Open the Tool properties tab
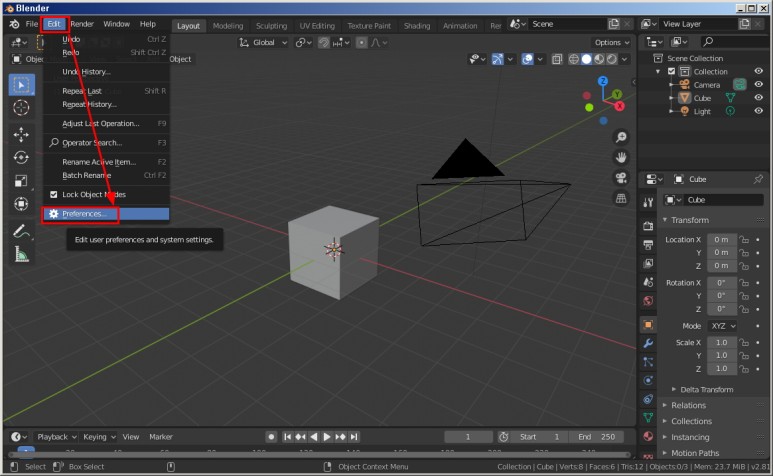The width and height of the screenshot is (773, 476). click(x=648, y=202)
